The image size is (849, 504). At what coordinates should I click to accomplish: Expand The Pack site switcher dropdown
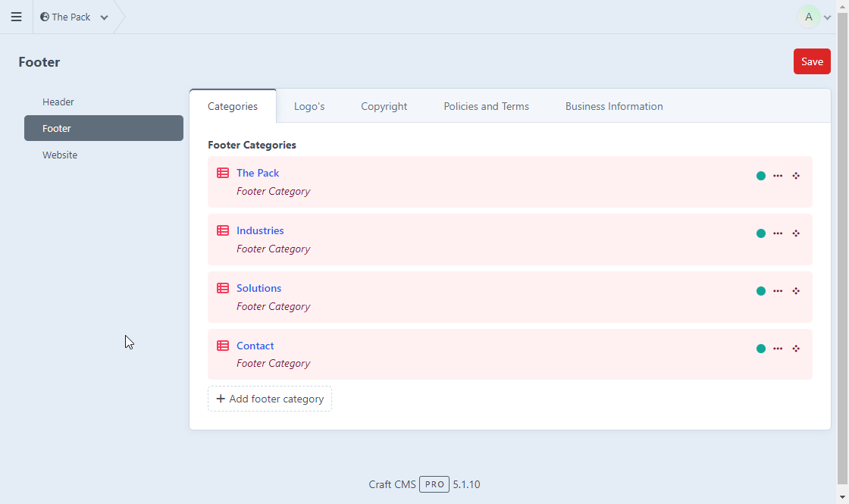104,17
